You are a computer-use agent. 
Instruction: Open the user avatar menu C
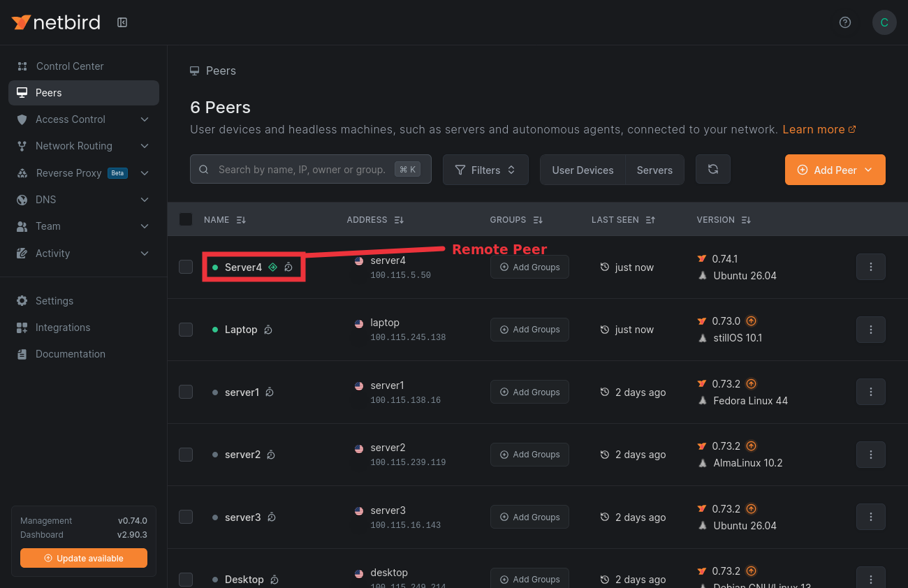tap(884, 22)
